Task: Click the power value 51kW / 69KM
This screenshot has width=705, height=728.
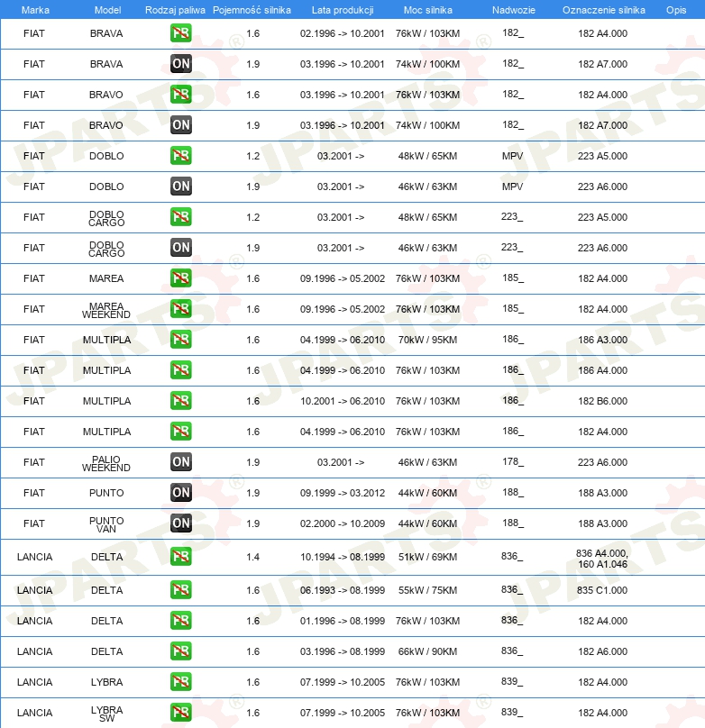Action: (x=427, y=557)
